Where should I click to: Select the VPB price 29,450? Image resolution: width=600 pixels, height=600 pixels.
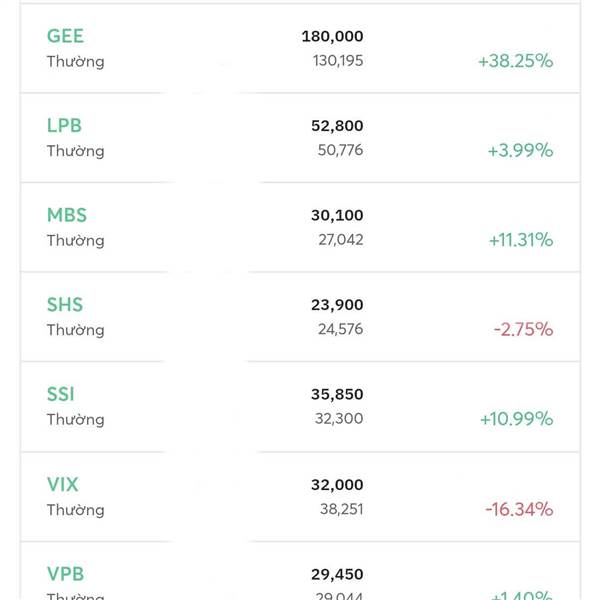(x=337, y=574)
